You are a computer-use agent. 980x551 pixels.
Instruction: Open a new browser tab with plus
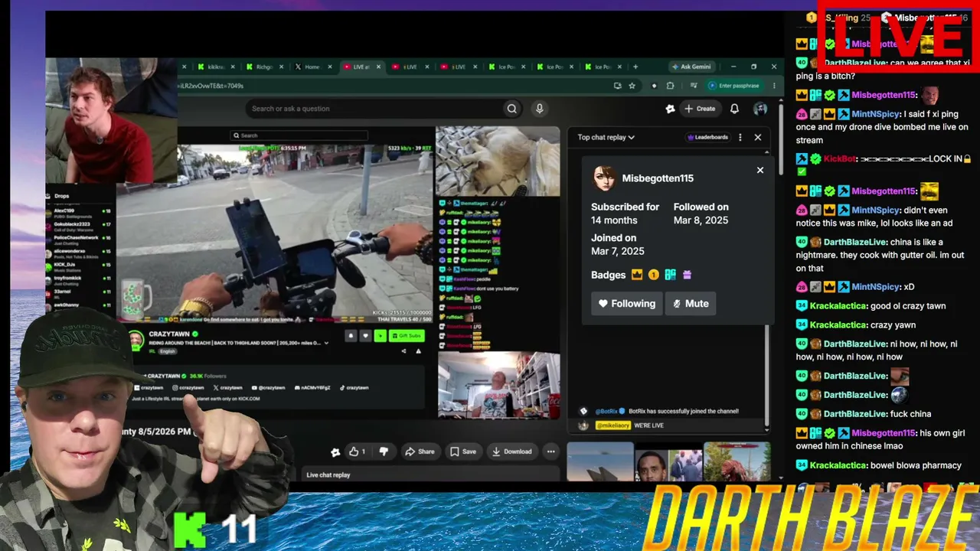tap(635, 67)
